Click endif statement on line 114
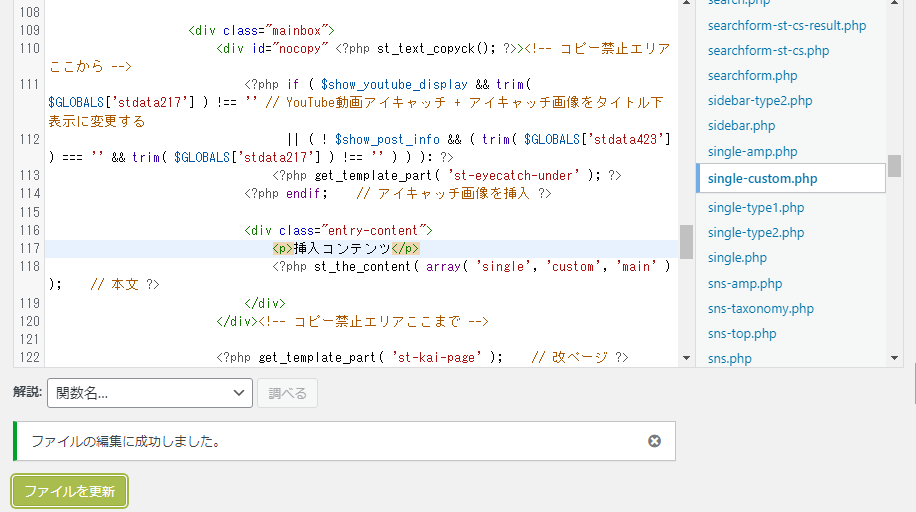The width and height of the screenshot is (916, 512). (307, 193)
